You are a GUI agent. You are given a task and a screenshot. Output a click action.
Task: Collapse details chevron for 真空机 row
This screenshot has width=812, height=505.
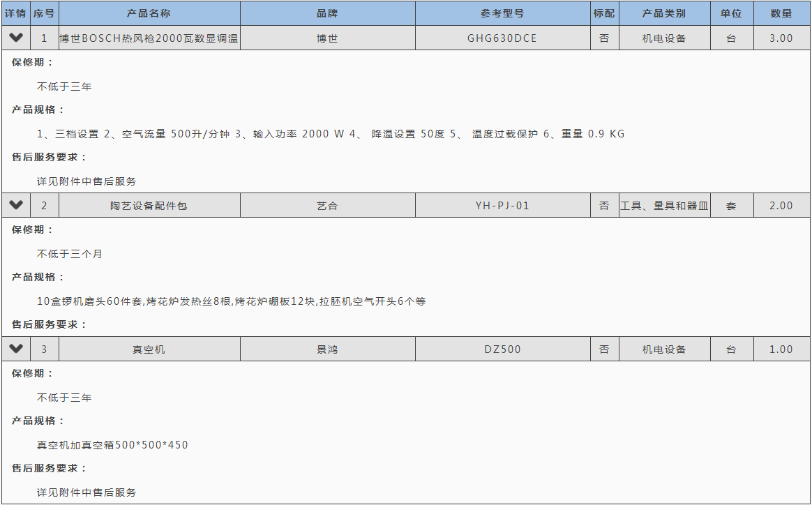16,349
